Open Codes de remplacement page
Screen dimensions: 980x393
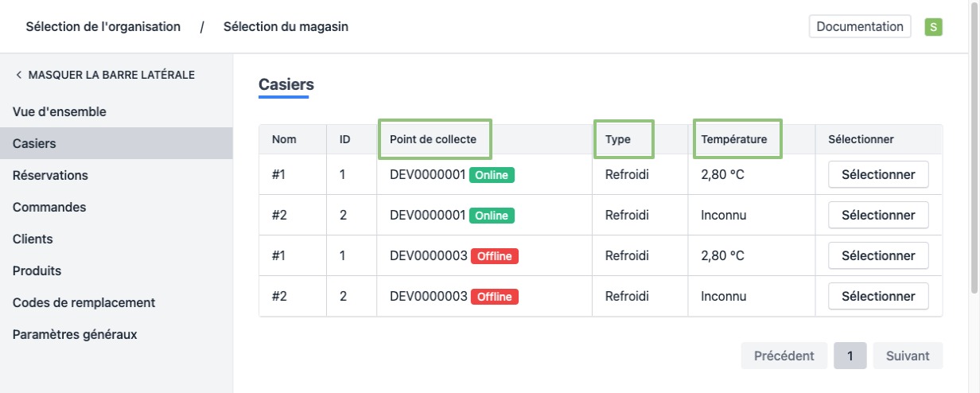coord(84,303)
